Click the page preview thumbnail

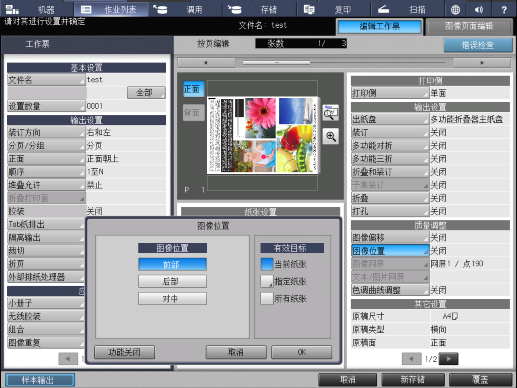[263, 135]
